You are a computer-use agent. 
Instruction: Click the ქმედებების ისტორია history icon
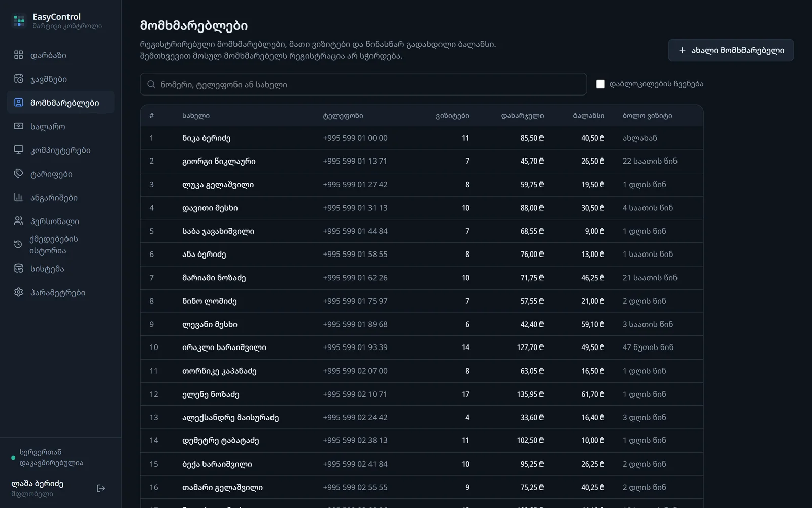[x=18, y=244]
